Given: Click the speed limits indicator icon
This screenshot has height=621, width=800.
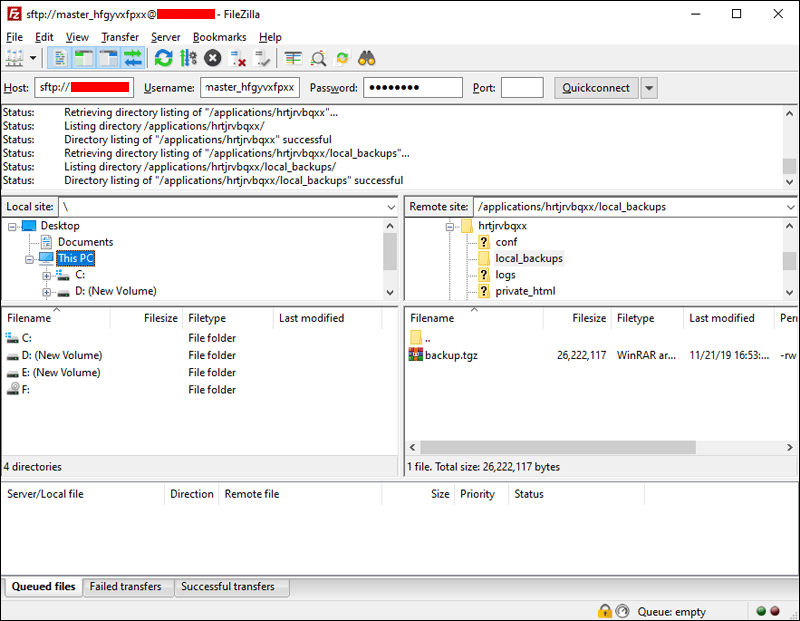Looking at the screenshot, I should tap(622, 611).
